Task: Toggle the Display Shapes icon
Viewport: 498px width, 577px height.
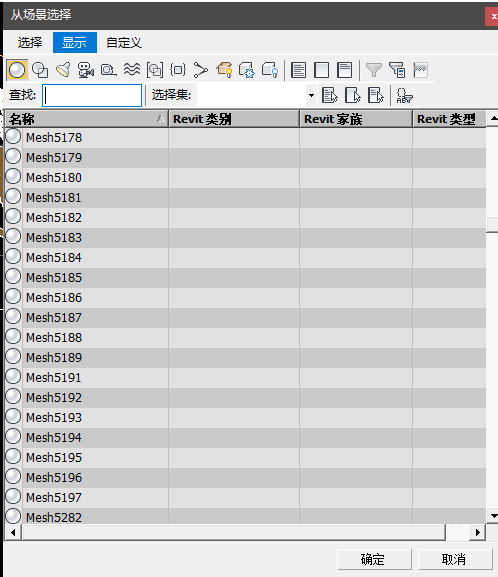Action: coord(40,70)
